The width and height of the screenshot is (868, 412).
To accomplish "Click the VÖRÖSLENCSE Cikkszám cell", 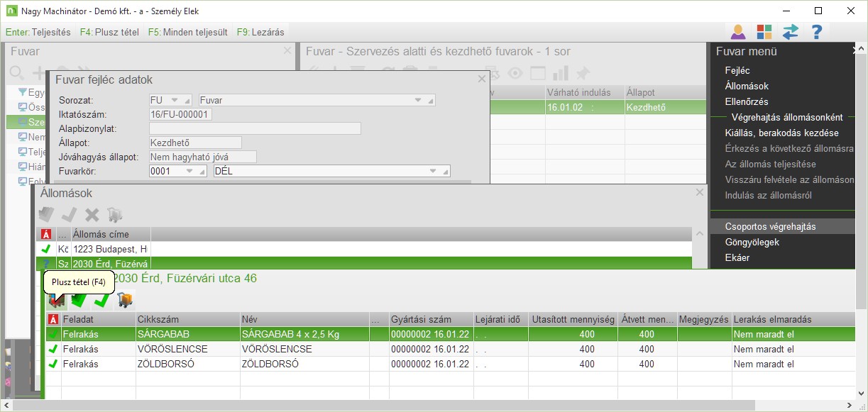I will coord(187,349).
